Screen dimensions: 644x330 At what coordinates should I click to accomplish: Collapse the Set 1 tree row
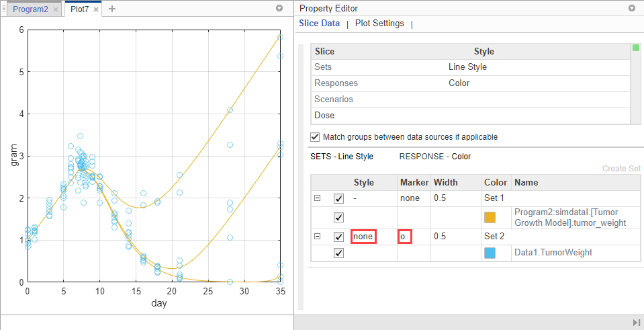[x=316, y=199]
